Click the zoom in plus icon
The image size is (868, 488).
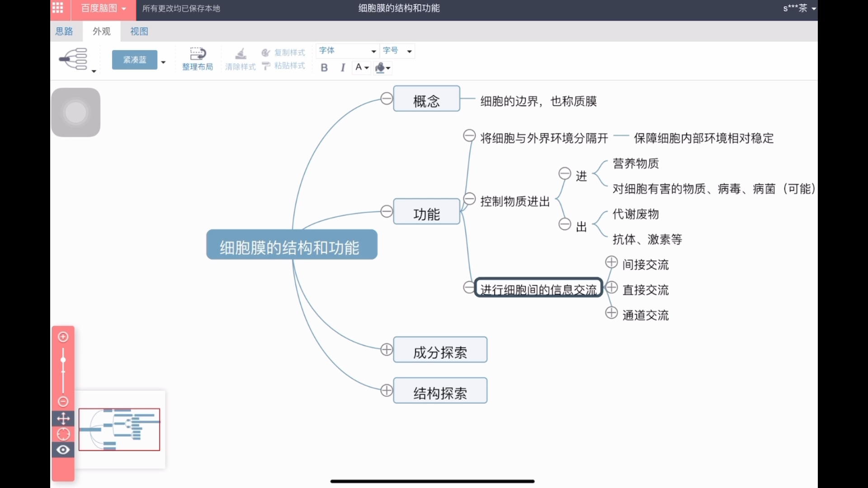(x=63, y=337)
